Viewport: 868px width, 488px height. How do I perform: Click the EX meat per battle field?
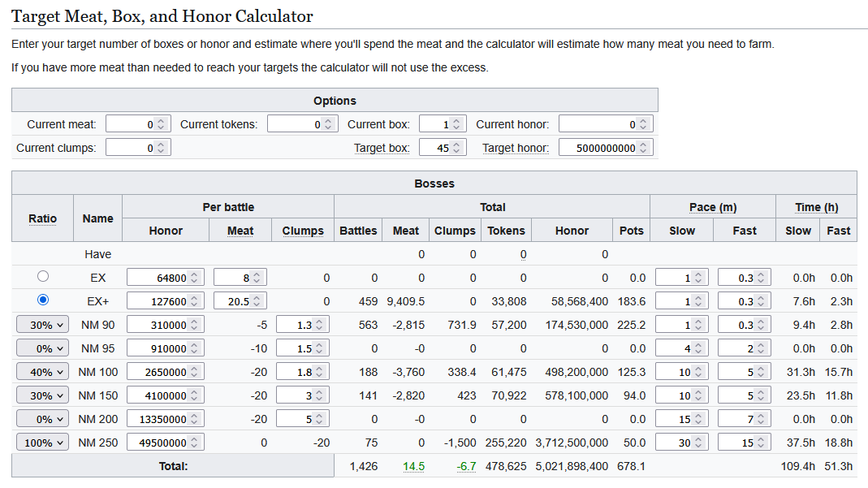[240, 277]
